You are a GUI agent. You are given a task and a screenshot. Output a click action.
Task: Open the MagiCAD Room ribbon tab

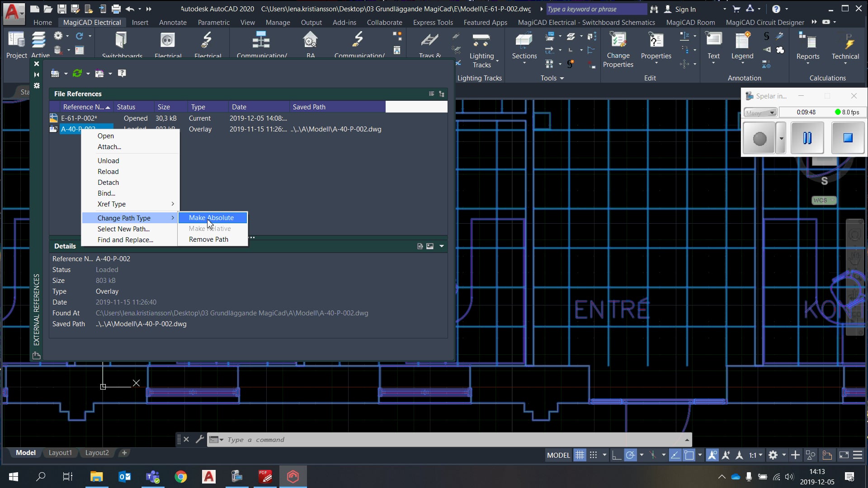690,22
